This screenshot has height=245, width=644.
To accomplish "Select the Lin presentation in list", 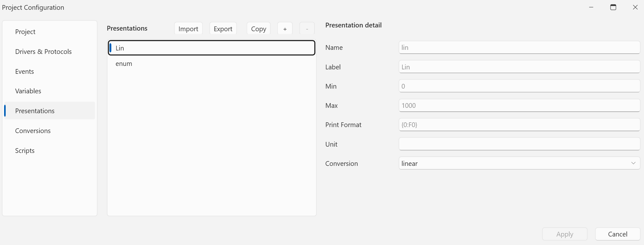I will pos(212,48).
